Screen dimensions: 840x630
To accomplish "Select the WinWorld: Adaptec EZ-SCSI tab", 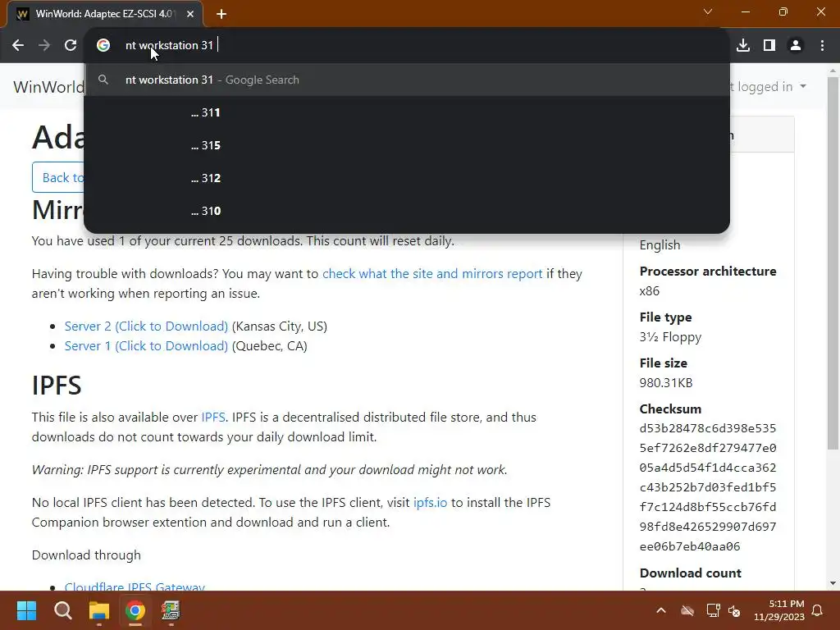I will click(104, 14).
